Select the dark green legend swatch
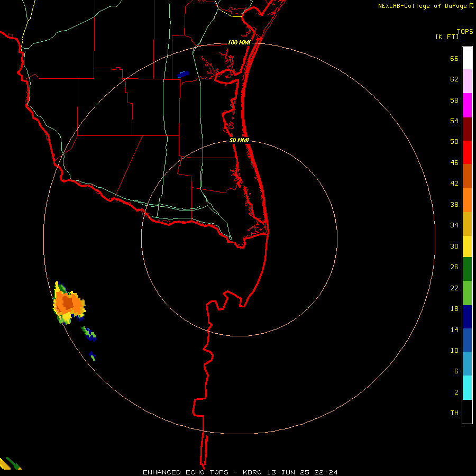Screen dimensions: 476x476 tap(467, 269)
